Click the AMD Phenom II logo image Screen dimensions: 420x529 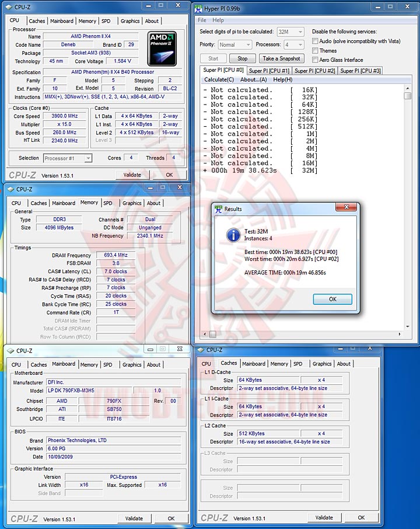[162, 48]
